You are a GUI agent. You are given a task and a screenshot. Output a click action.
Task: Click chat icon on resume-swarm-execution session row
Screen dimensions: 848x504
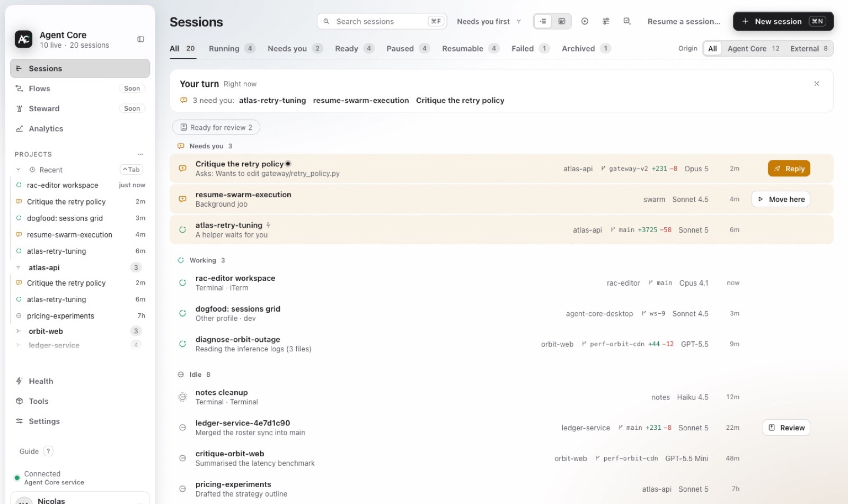(182, 199)
